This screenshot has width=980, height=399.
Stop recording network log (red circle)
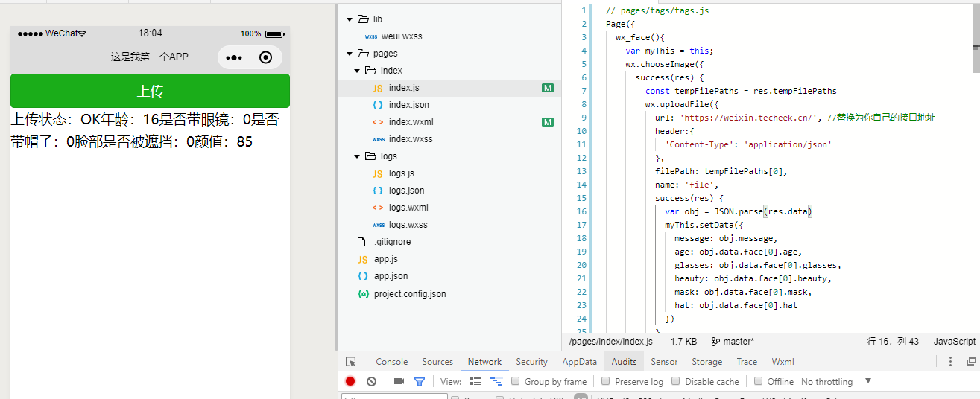coord(350,381)
